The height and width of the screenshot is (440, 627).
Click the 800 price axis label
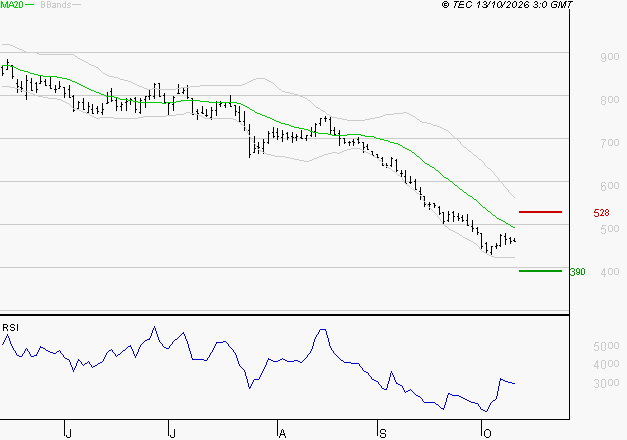pyautogui.click(x=610, y=100)
